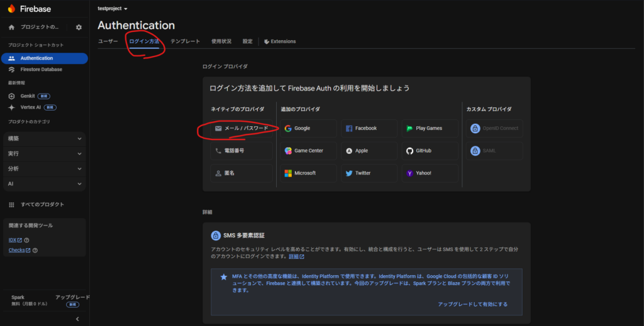Switch to the ログイン方法 tab
Screen dimensions: 644x326
(144, 41)
